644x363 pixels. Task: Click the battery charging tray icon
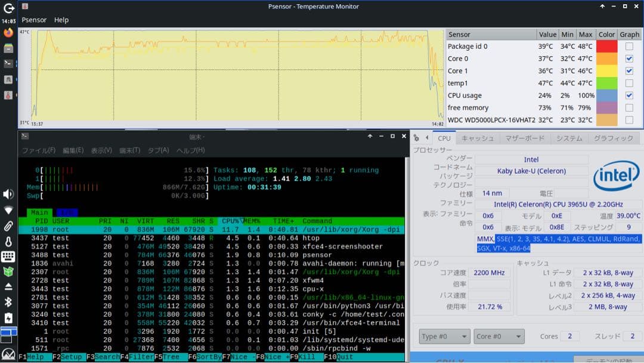coord(8,318)
